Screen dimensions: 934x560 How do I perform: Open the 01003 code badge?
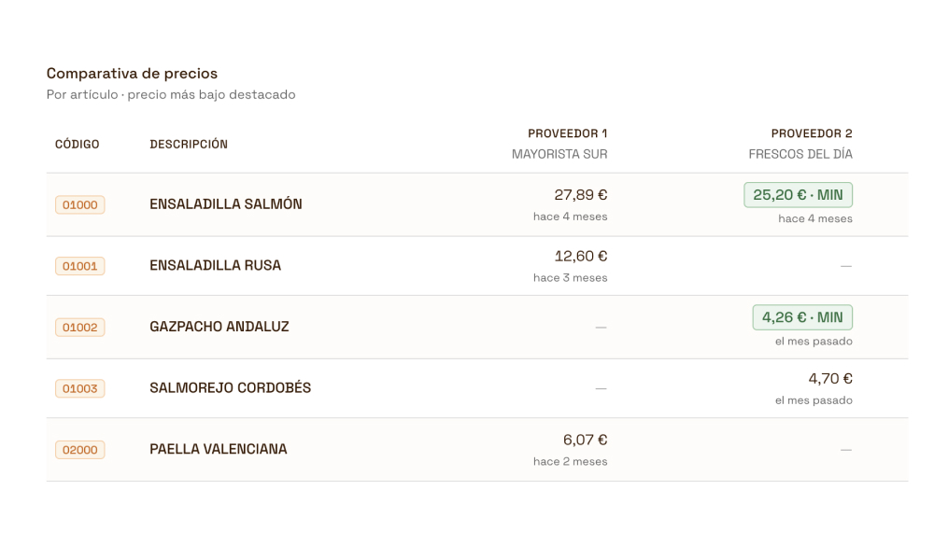point(79,388)
